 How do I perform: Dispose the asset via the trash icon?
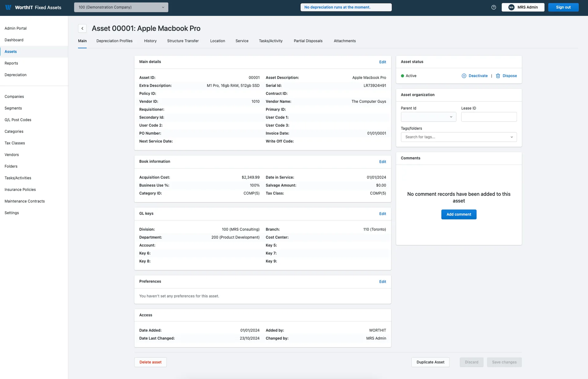pyautogui.click(x=498, y=76)
